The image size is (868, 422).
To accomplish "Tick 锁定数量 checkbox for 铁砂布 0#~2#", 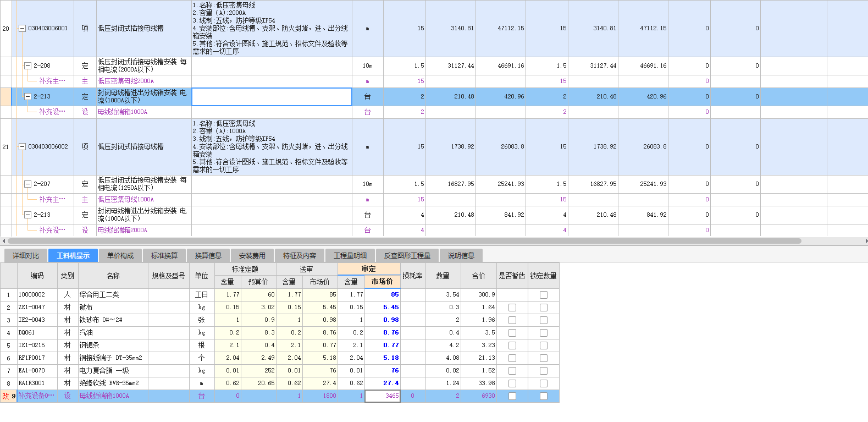I will click(544, 320).
